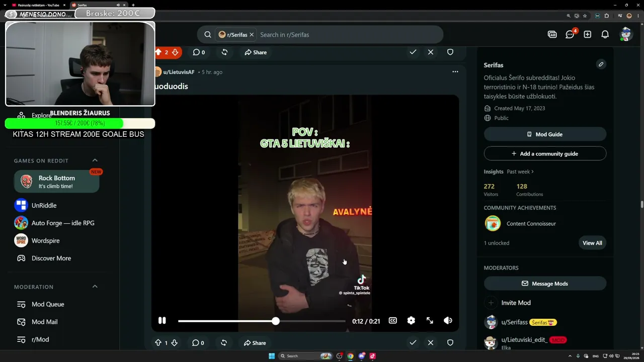
Task: Approve the video post with checkmark
Action: [413, 342]
